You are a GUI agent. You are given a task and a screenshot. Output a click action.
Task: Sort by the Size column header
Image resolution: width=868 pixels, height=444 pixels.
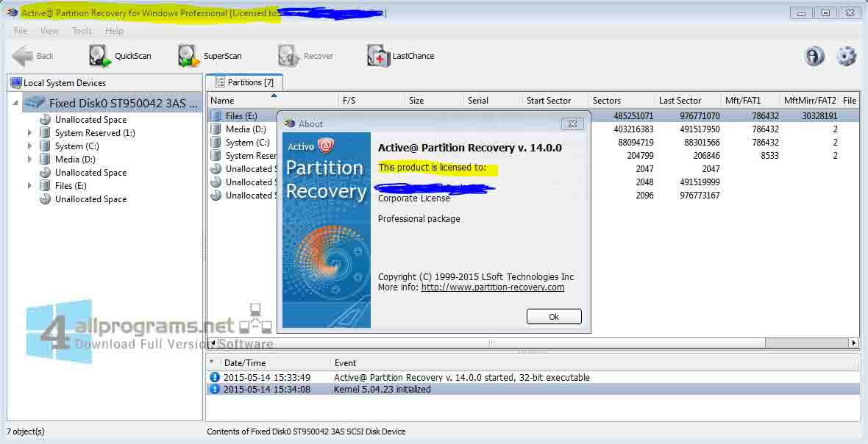(433, 101)
